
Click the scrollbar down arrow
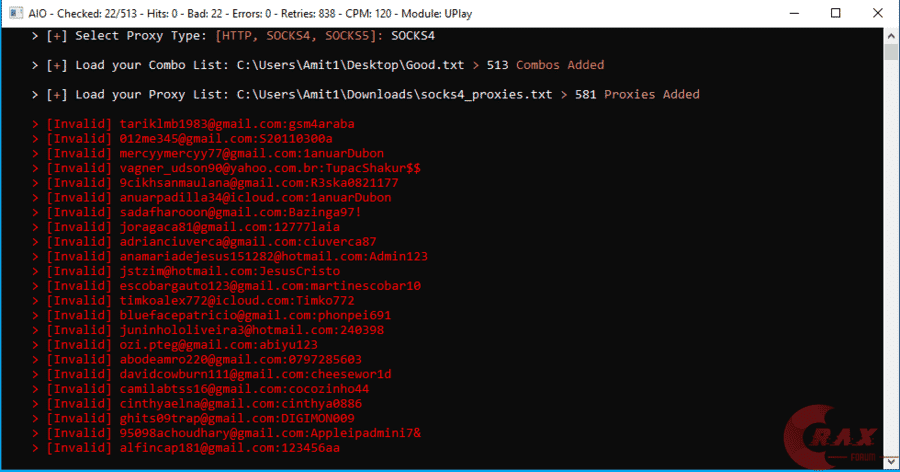click(891, 462)
